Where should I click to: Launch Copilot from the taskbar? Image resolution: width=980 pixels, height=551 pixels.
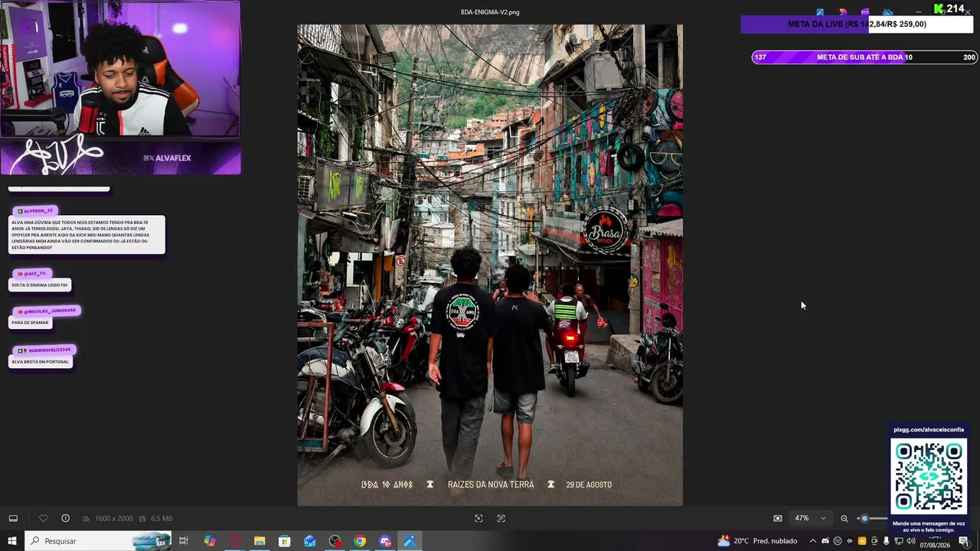pos(209,541)
